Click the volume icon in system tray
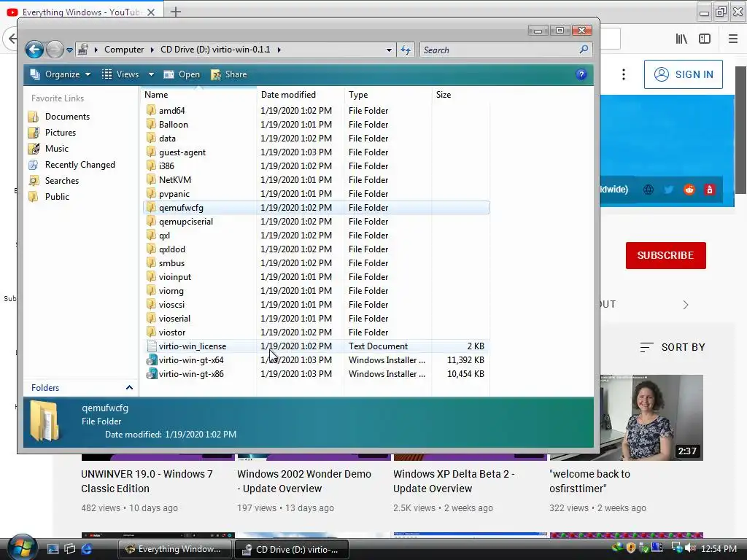747x560 pixels. (690, 548)
